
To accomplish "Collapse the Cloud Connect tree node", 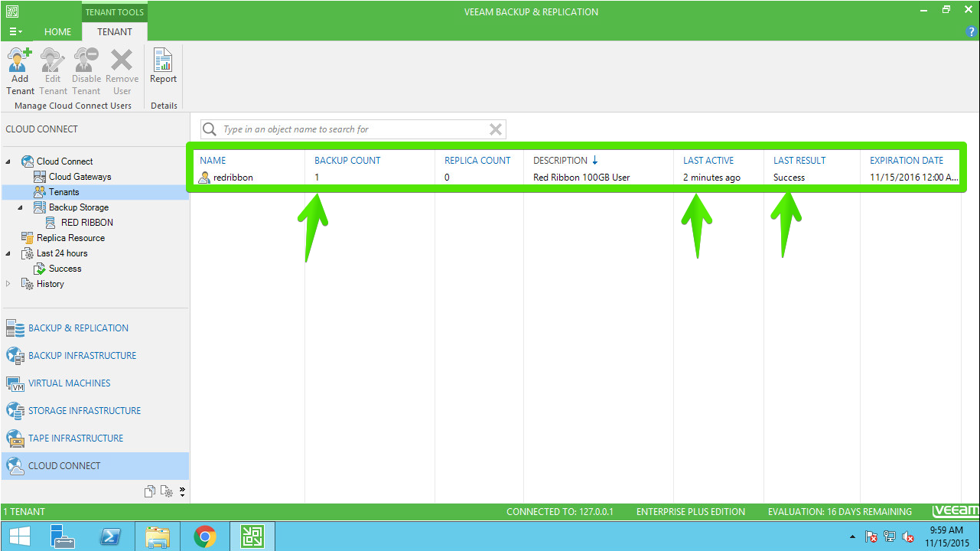I will click(9, 161).
